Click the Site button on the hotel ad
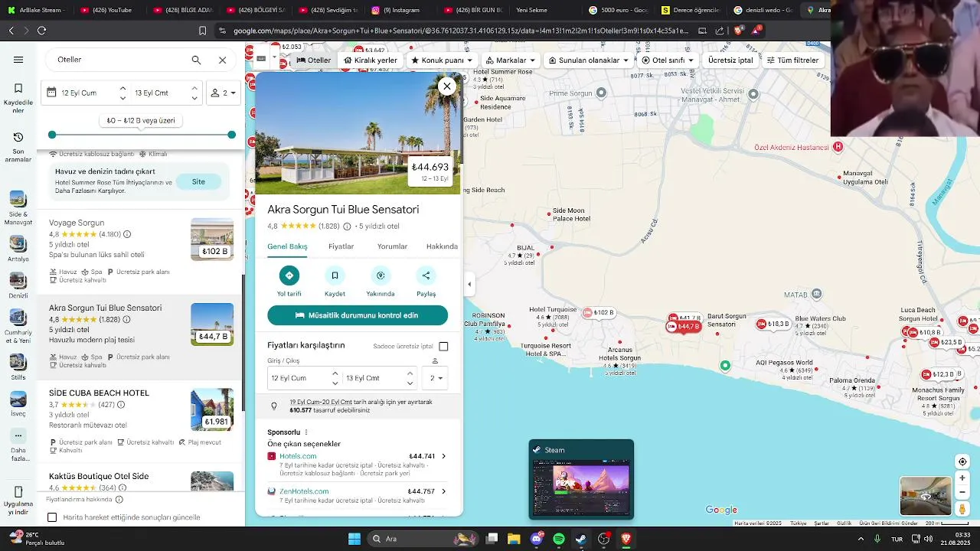Image resolution: width=980 pixels, height=551 pixels. 198,181
